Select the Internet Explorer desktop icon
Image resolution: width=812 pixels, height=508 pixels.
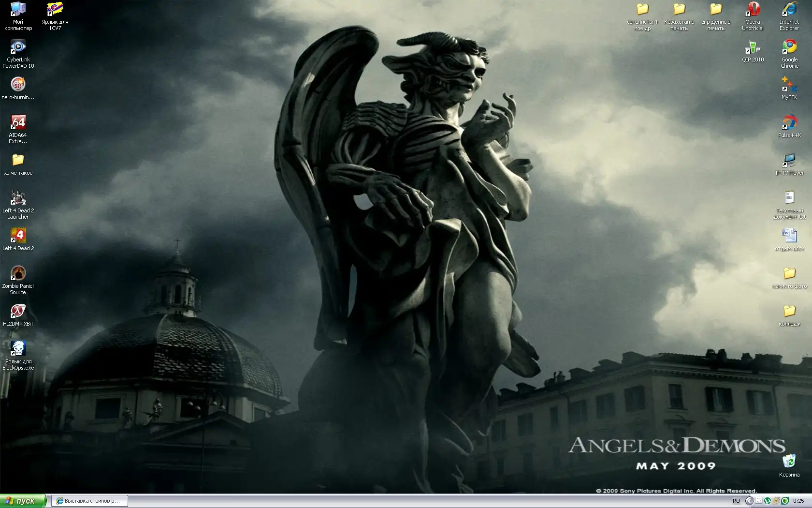(789, 10)
